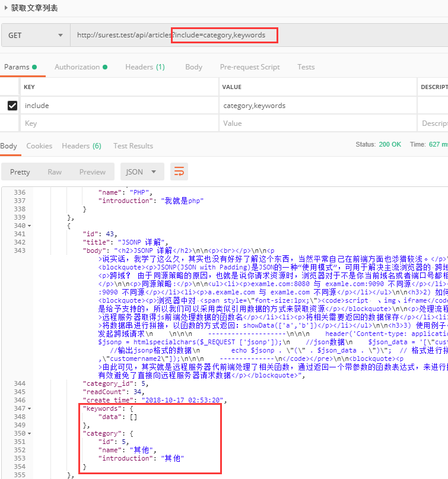Click the empty Description input field
This screenshot has width=448, height=479.
(433, 123)
